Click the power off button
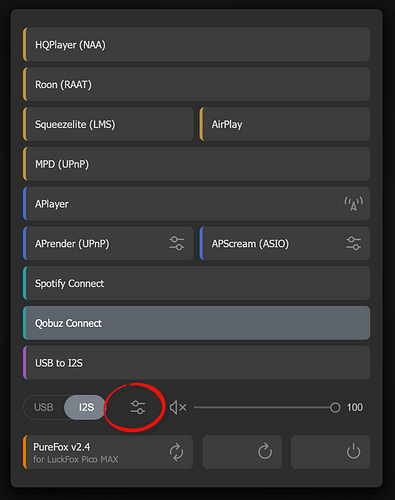The image size is (395, 500). [330, 452]
